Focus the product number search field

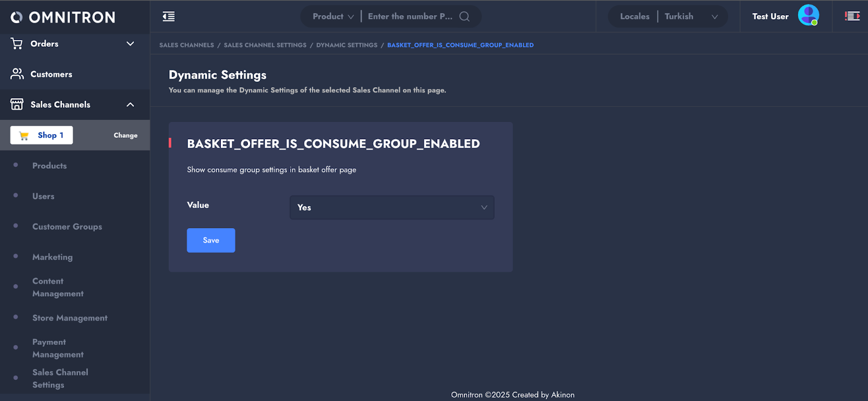coord(410,16)
